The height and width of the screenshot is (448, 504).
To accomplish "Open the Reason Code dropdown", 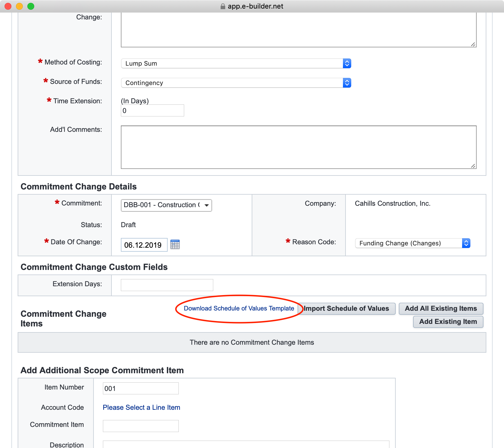I will tap(412, 243).
